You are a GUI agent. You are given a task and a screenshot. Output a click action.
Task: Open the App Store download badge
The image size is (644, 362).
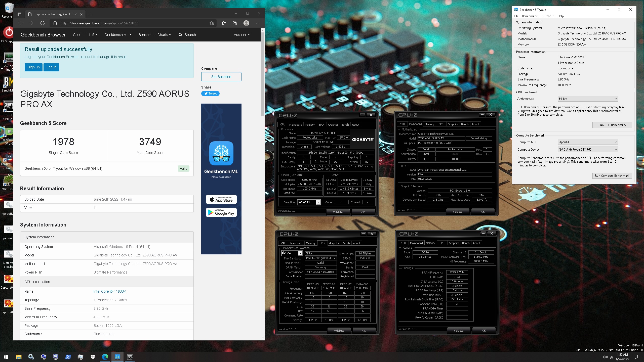pos(221,199)
